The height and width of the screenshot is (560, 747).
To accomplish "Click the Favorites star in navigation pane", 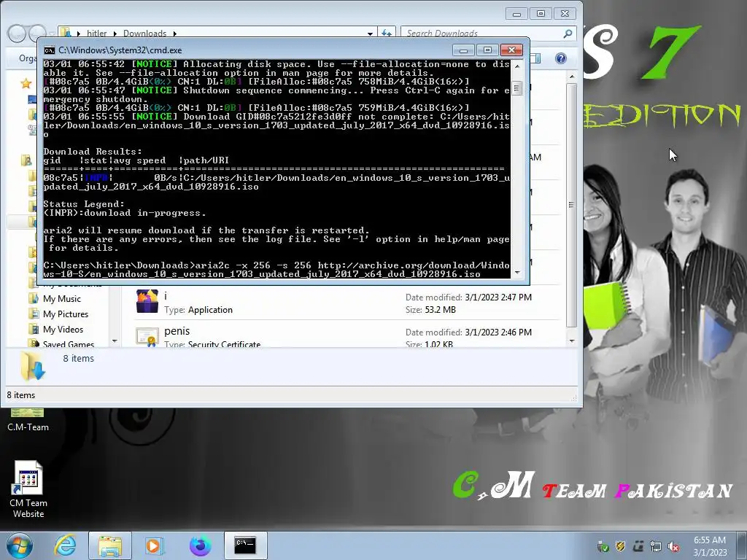I will (x=26, y=84).
